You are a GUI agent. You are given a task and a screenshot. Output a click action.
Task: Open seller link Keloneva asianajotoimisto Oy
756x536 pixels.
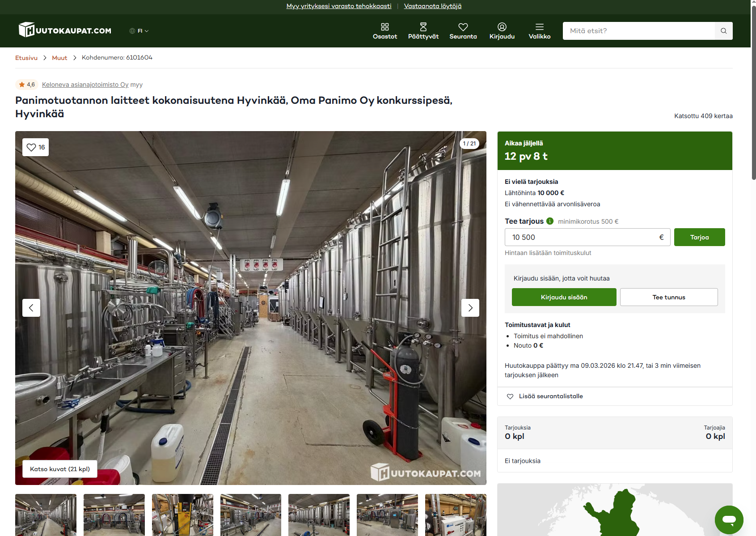(x=85, y=85)
